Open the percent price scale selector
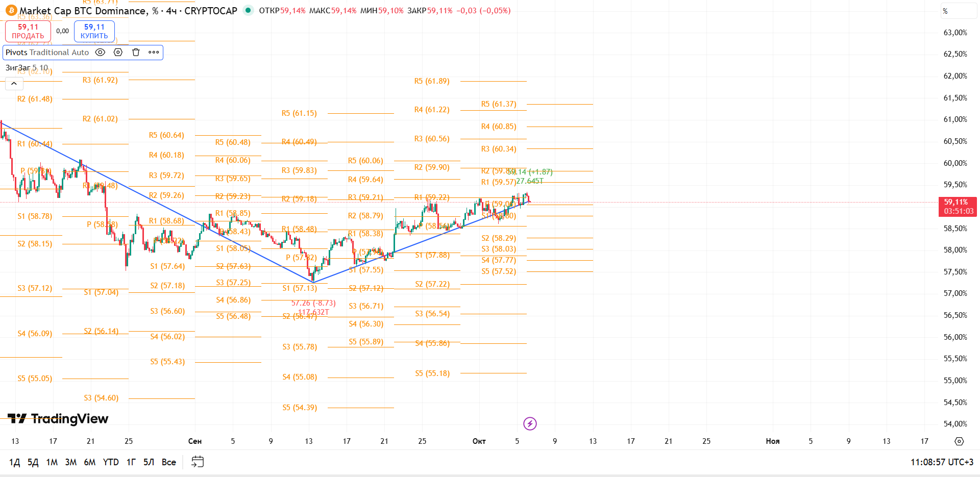This screenshot has width=980, height=477. (x=959, y=11)
